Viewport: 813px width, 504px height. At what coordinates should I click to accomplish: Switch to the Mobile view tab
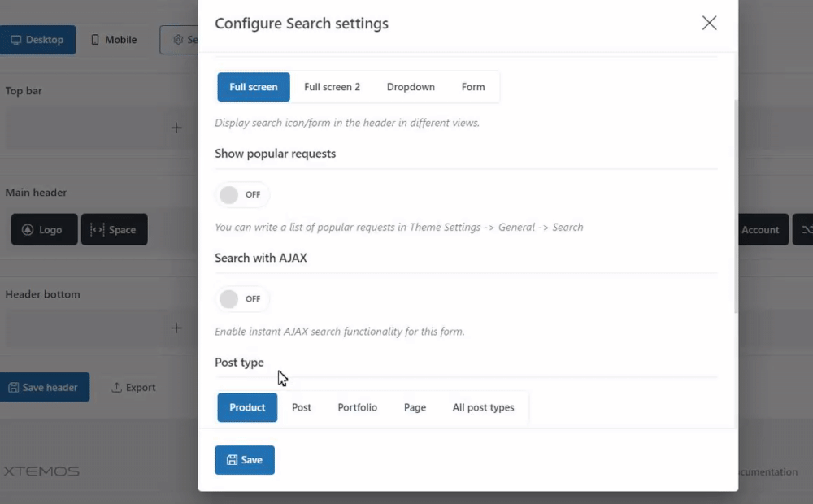click(114, 40)
